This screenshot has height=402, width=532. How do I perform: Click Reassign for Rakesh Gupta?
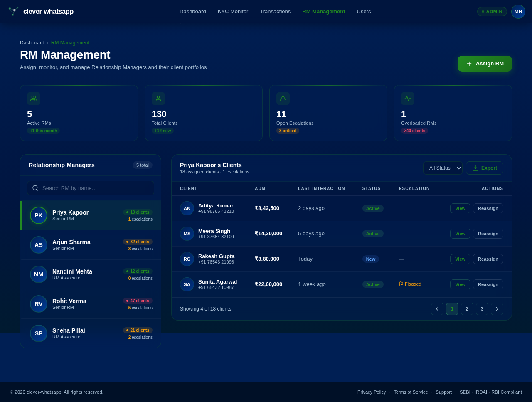pos(488,259)
